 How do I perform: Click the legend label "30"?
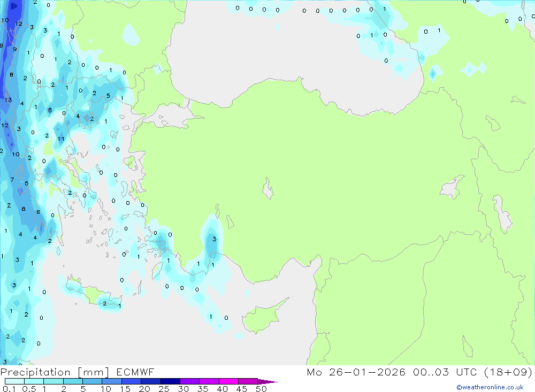(x=184, y=389)
